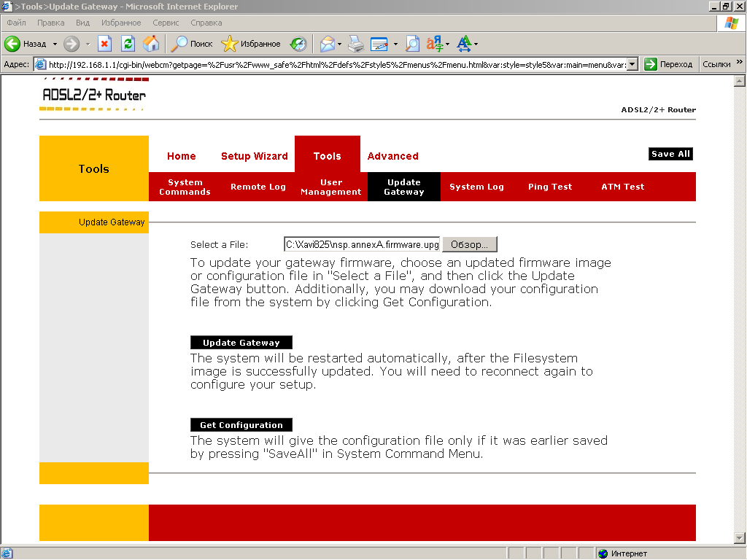Click the Windows flag logo icon
The image size is (747, 560).
pos(731,23)
